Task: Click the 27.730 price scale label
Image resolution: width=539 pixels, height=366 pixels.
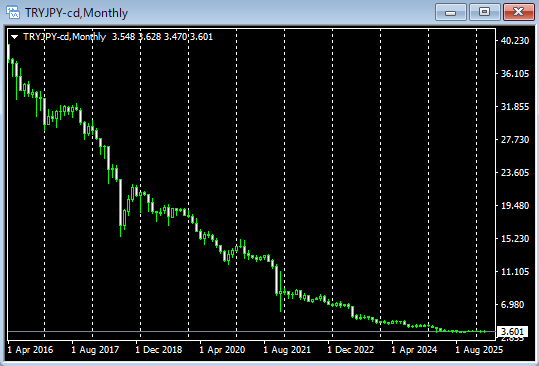Action: 515,140
